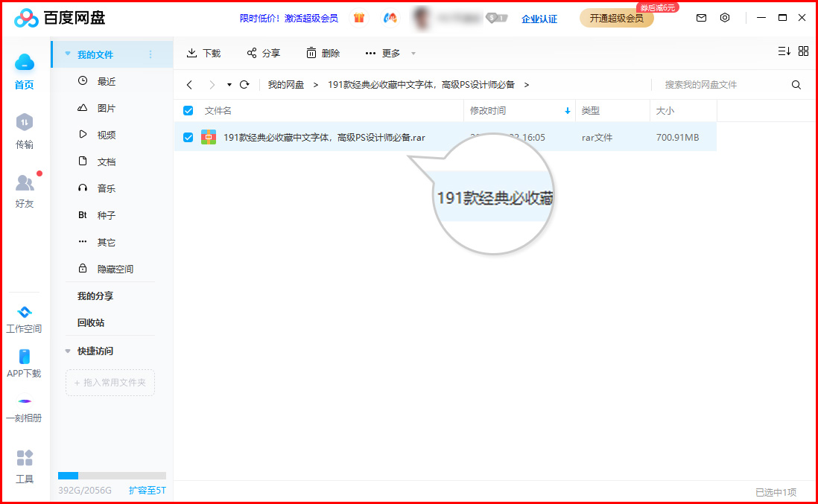818x504 pixels.
Task: Switch to grid view icon
Action: [x=803, y=51]
